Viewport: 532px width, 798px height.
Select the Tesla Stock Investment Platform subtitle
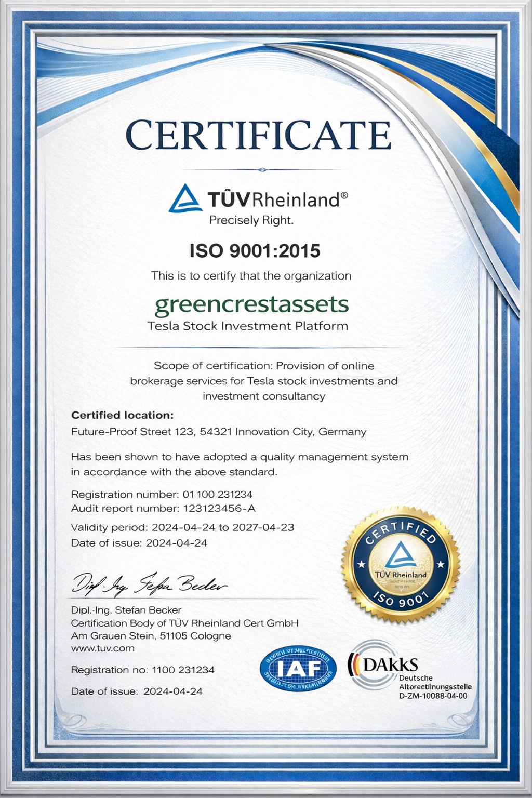[248, 327]
